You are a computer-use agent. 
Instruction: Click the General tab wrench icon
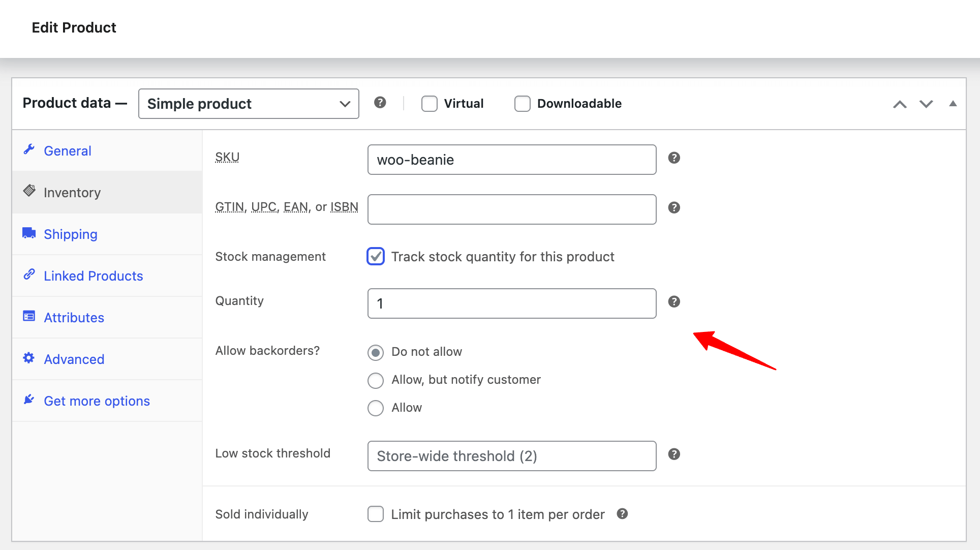coord(29,149)
